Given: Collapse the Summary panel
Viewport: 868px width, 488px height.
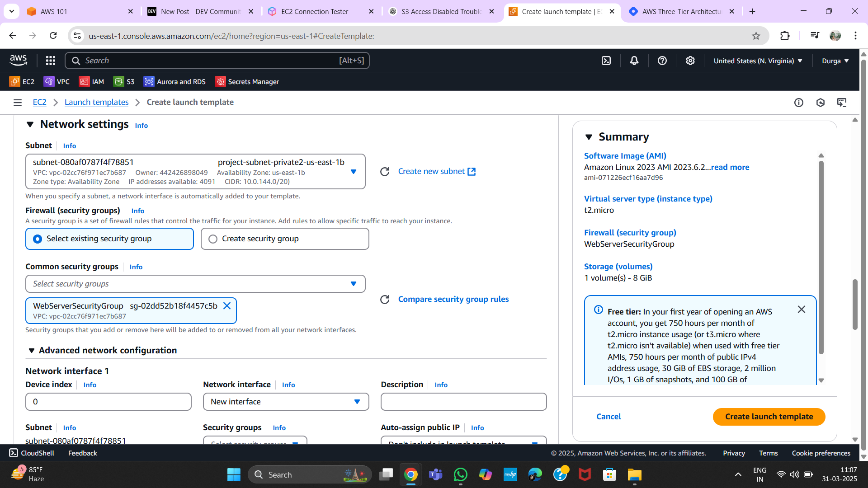Looking at the screenshot, I should (x=589, y=137).
